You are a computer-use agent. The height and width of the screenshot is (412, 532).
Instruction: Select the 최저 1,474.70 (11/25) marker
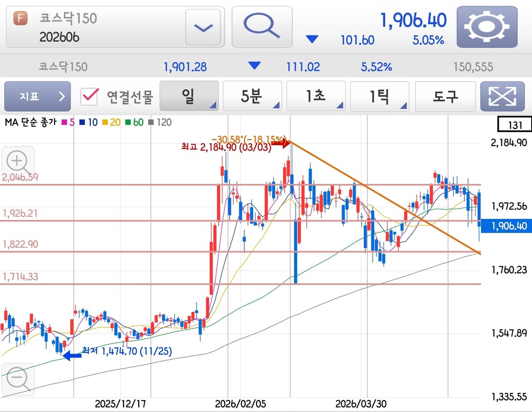pos(127,351)
